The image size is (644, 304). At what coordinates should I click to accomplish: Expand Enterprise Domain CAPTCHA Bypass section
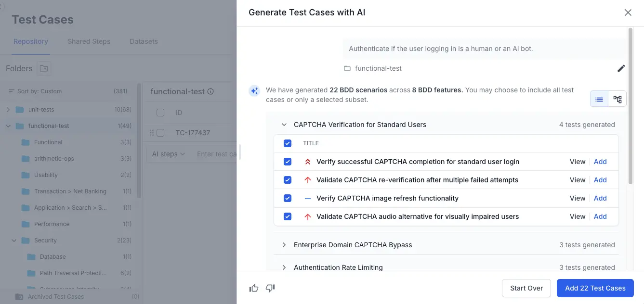pos(284,245)
